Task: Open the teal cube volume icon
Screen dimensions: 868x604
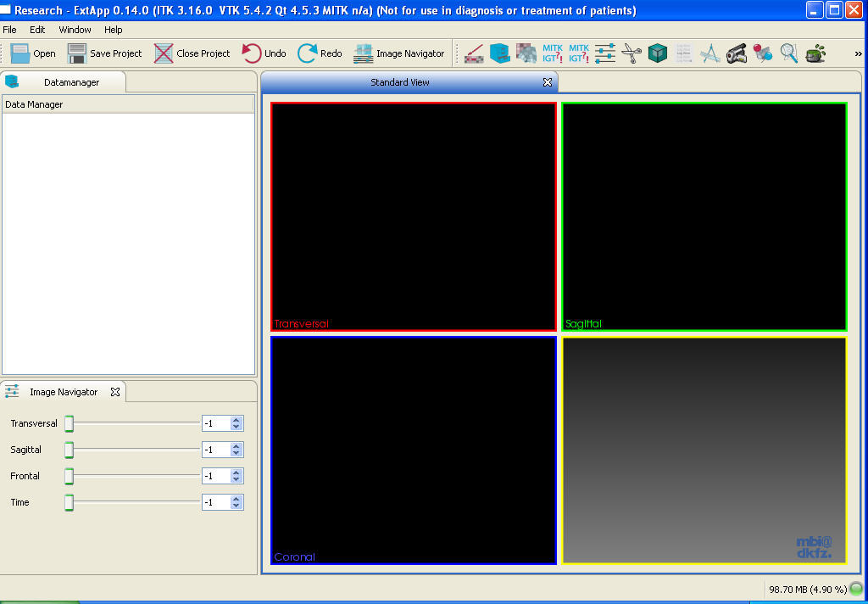Action: [x=658, y=53]
